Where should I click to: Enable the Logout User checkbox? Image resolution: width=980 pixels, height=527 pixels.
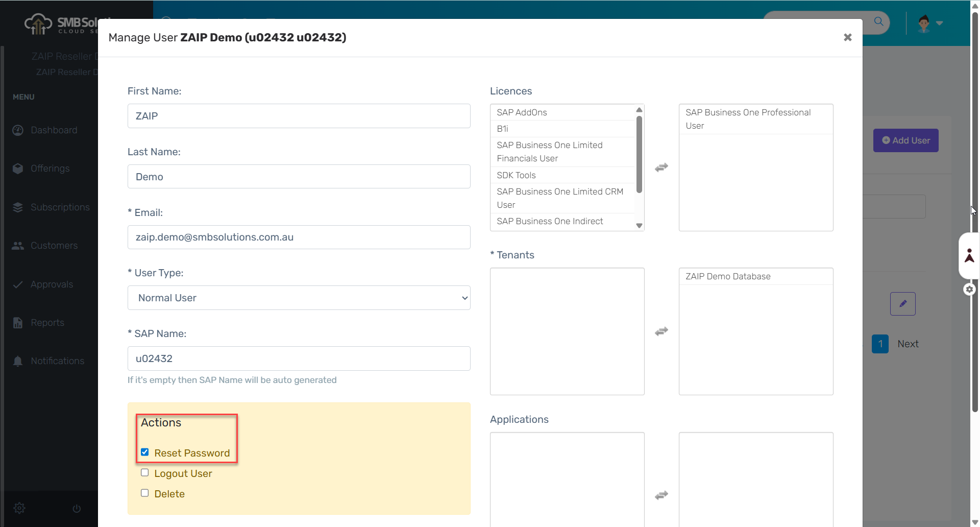(145, 473)
